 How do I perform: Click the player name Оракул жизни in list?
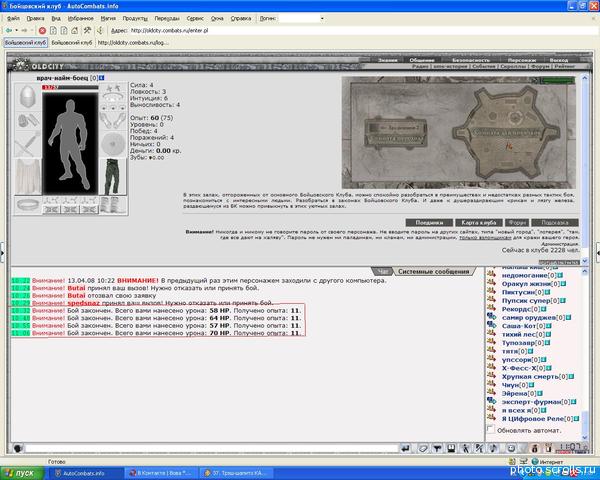click(526, 284)
